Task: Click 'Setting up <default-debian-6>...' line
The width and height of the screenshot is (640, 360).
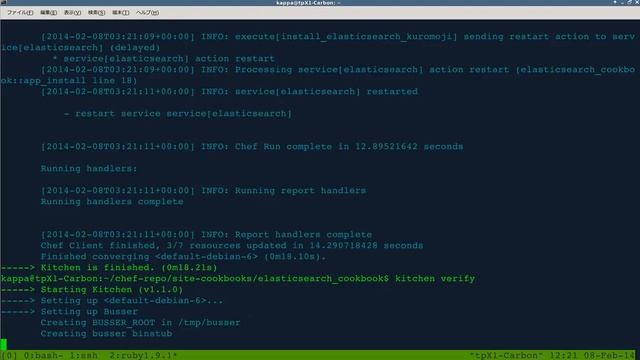Action: 132,301
